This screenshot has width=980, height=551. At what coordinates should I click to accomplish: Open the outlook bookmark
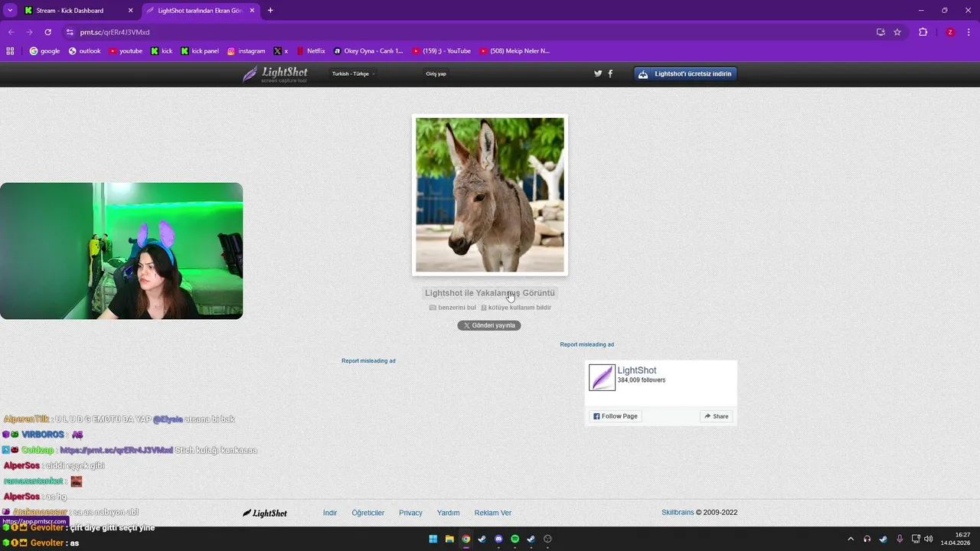pyautogui.click(x=84, y=51)
